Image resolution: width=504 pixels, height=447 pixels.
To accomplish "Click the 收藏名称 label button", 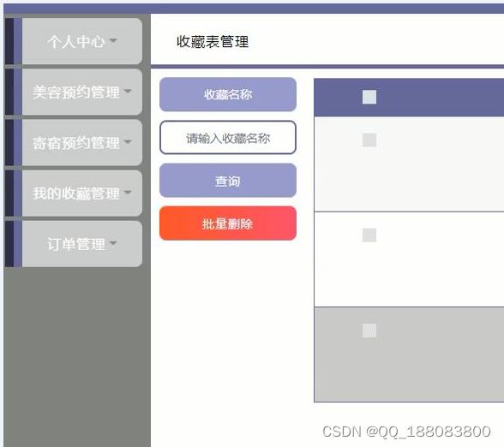I will [228, 94].
